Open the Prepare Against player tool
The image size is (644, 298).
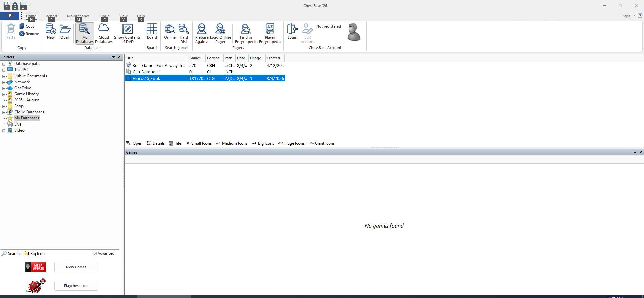[x=202, y=33]
